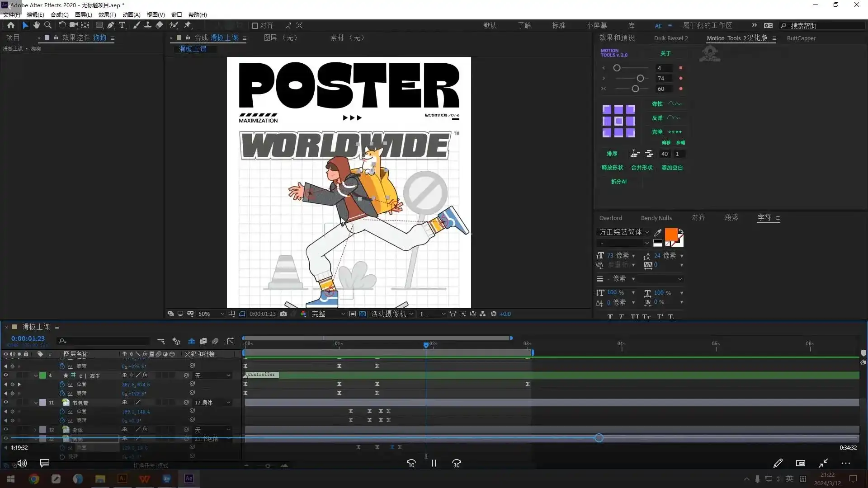Open the 方正综艺简体 font family dropdown
Screen dimensions: 868x488
point(647,232)
